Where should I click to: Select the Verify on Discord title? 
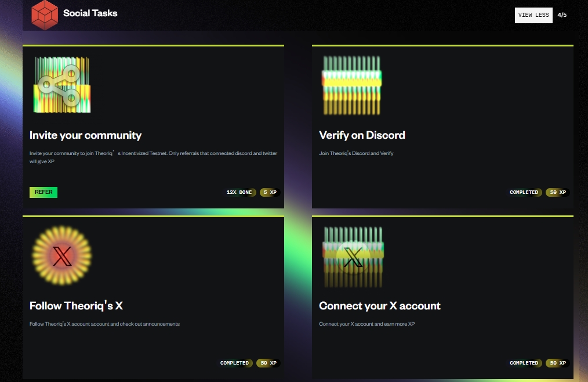362,135
